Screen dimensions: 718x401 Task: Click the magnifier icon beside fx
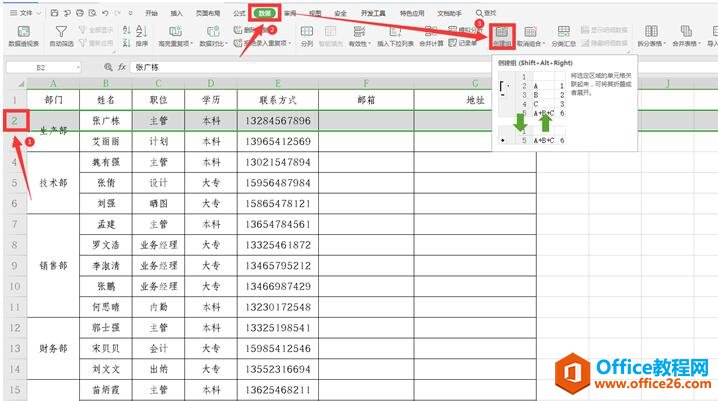[x=108, y=67]
